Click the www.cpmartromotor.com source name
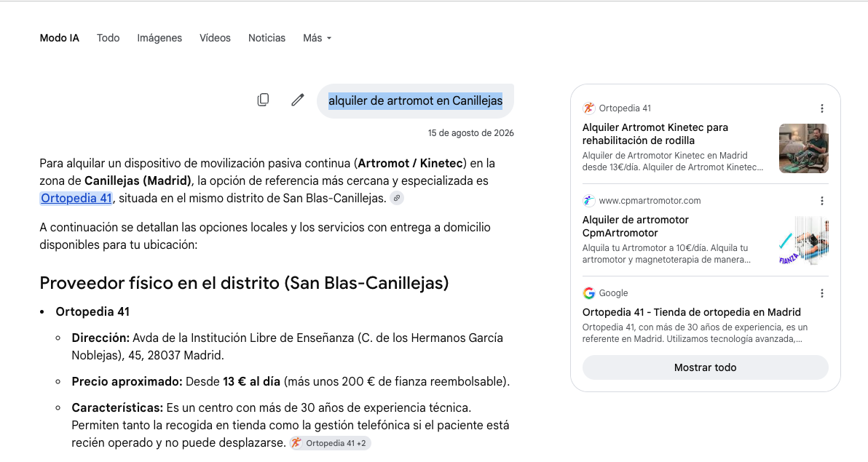868x462 pixels. [x=650, y=201]
